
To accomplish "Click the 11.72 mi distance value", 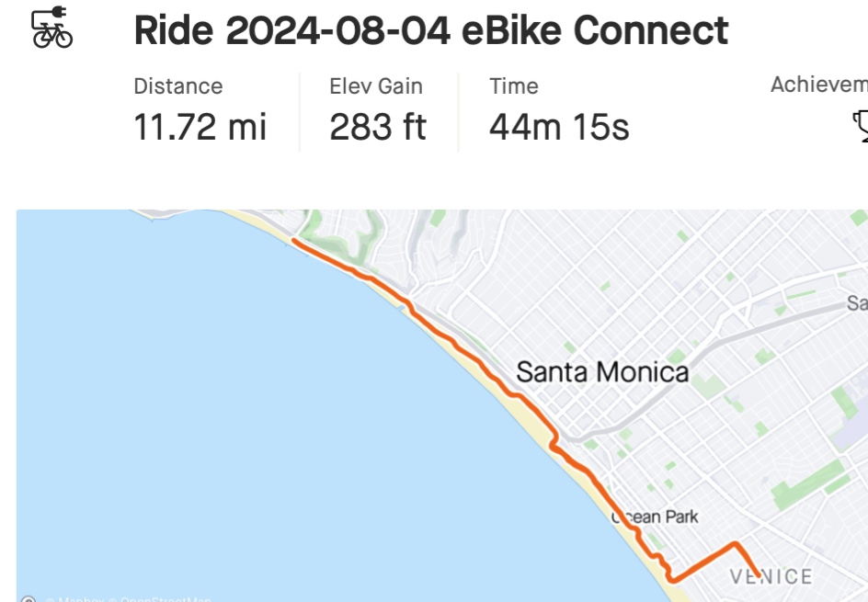I will point(200,126).
